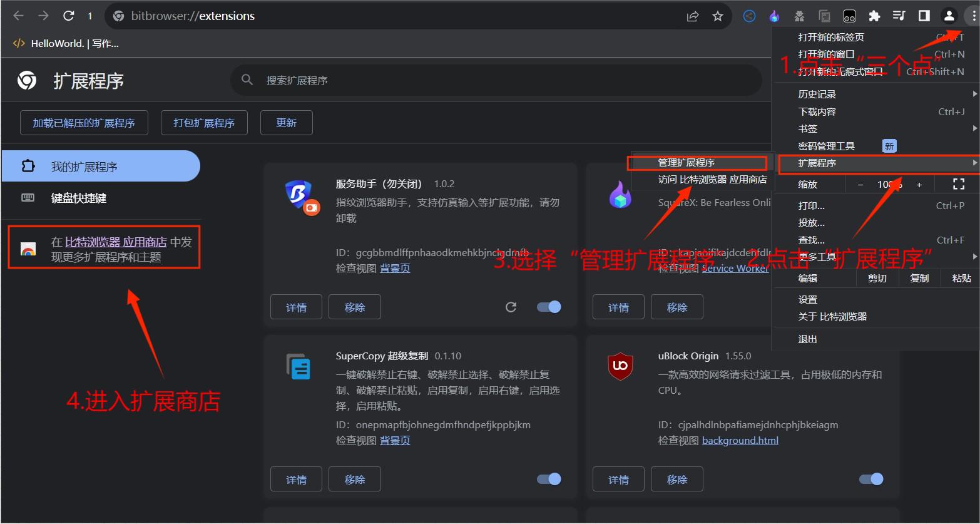The height and width of the screenshot is (524, 980).
Task: Click the SuperCopy extension icon in toolbar
Action: 824,16
